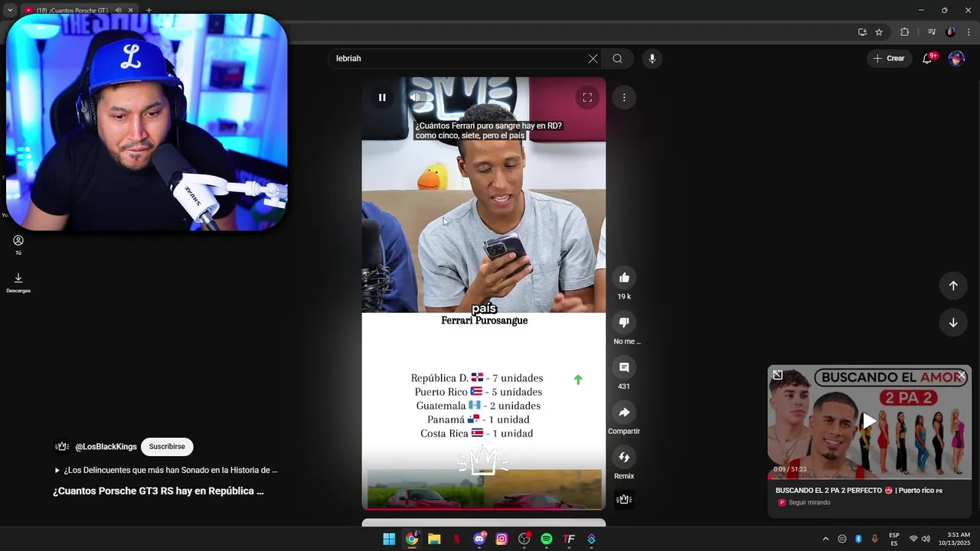Viewport: 980px width, 551px height.
Task: Open the Short title '¿Cuantos Porsche GT3 RS'
Action: [x=158, y=491]
